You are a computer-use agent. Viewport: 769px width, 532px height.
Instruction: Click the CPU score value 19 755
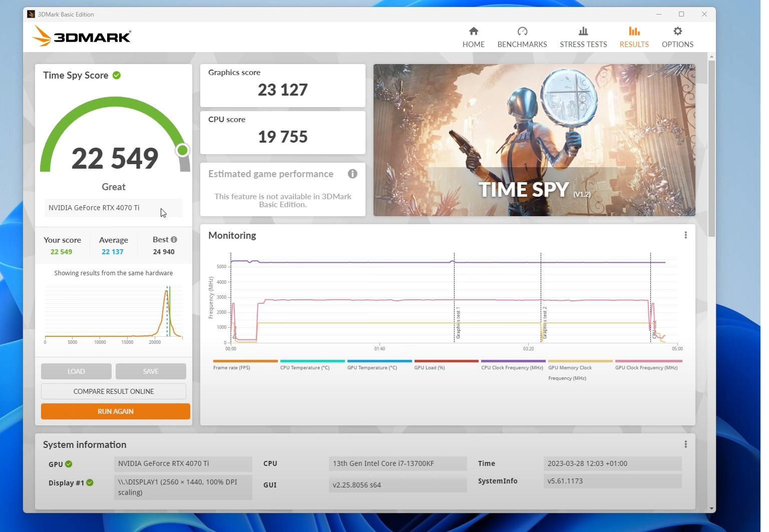(x=283, y=137)
